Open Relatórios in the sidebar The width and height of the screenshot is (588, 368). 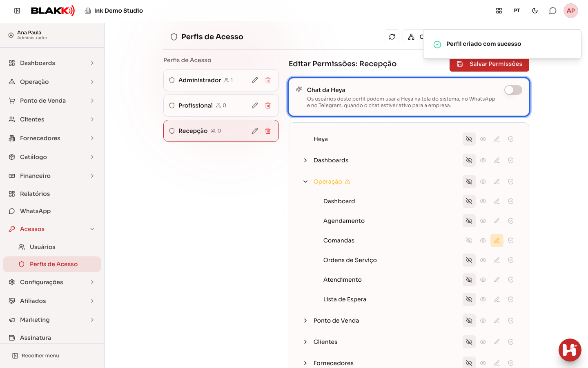(52, 194)
